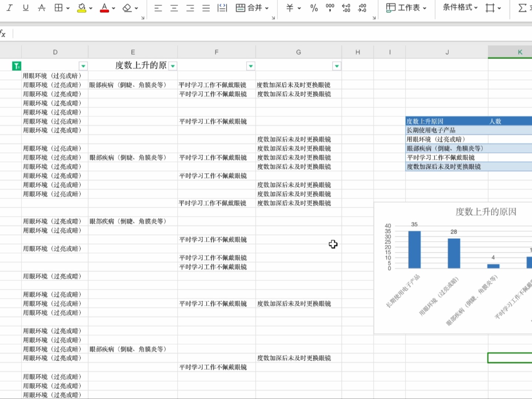
Task: Clear cell formatting with the eraser tool
Action: pos(127,7)
